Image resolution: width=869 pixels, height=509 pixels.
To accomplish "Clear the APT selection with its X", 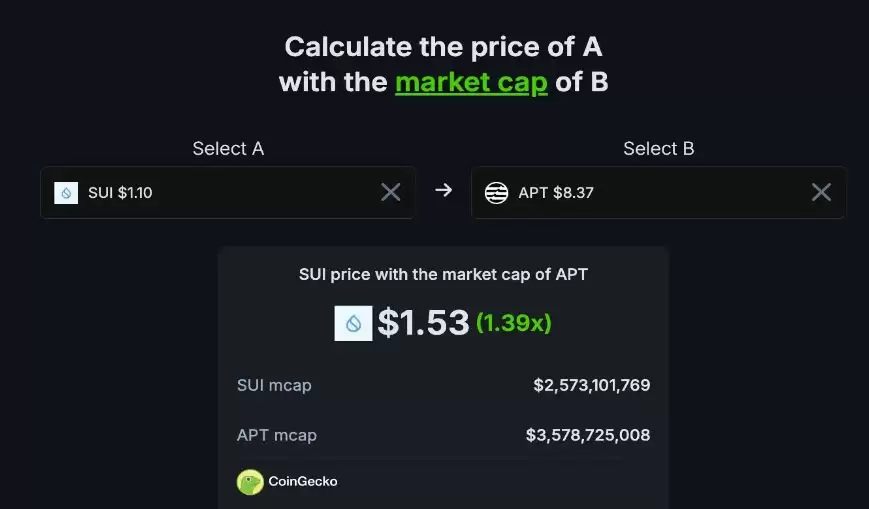I will [821, 192].
